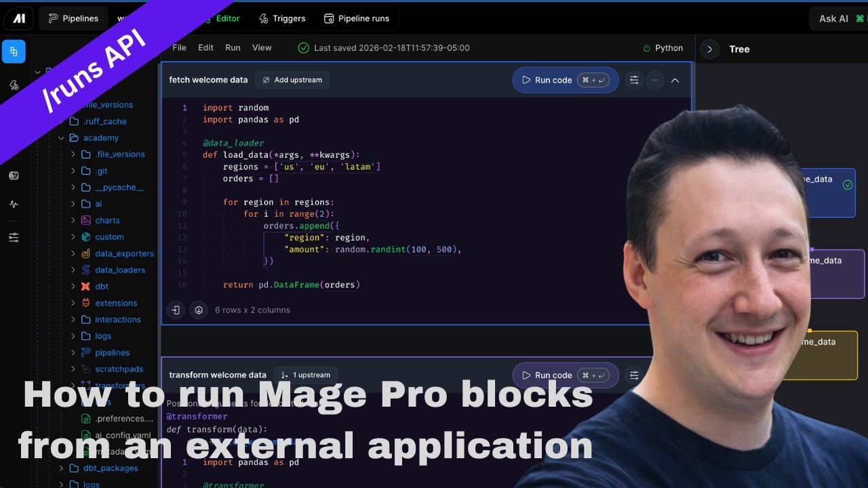Image resolution: width=868 pixels, height=488 pixels.
Task: Click the output icon left of row count
Action: tap(176, 310)
